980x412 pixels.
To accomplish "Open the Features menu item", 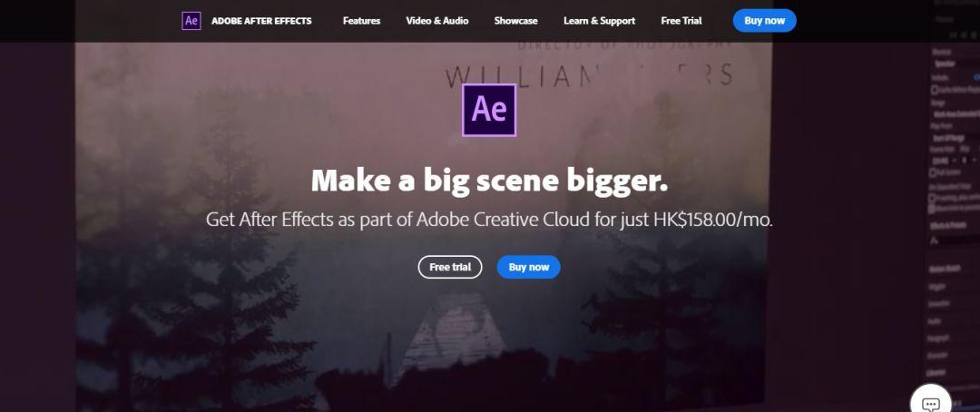I will [361, 21].
